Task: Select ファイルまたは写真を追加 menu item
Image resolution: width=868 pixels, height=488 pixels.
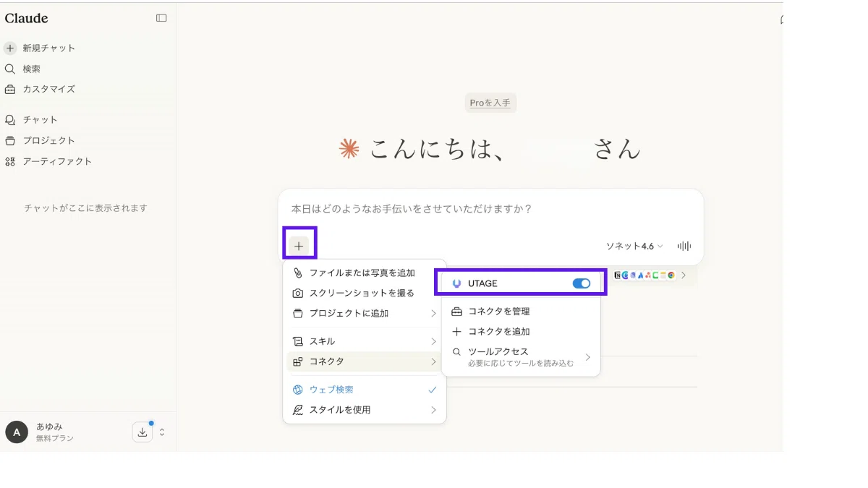Action: pos(362,273)
